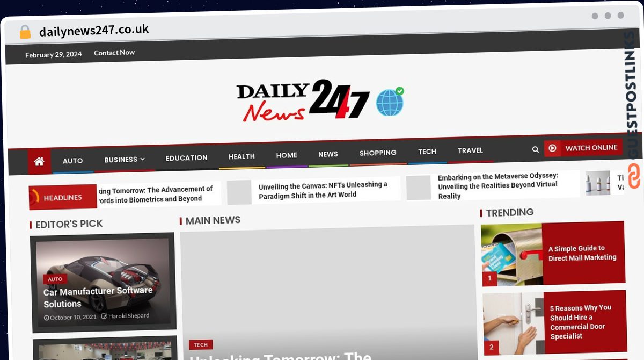
Task: Click author Harold Shepard link
Action: 129,316
